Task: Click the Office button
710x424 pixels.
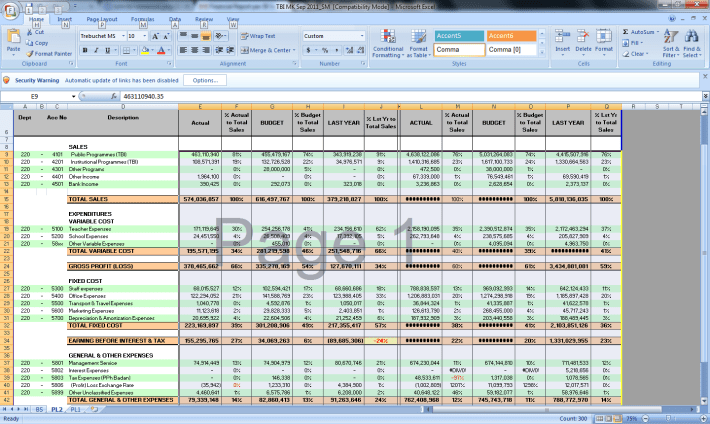Action: [11, 10]
